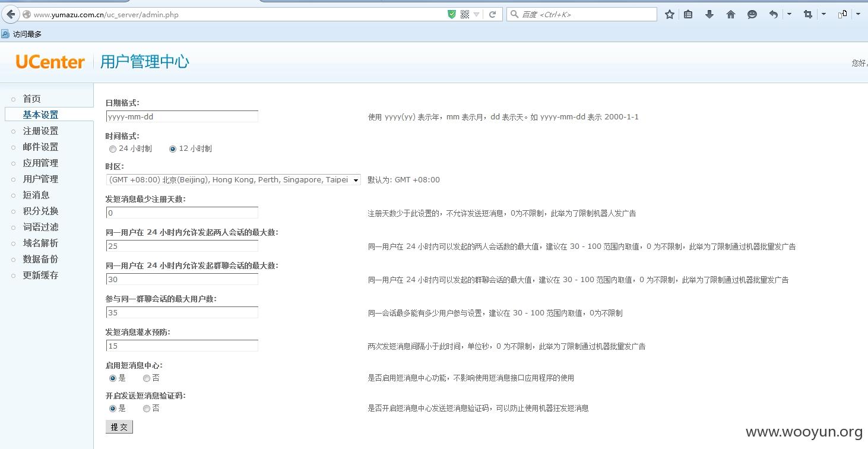Open the dropdown next to crop icon

tap(823, 14)
